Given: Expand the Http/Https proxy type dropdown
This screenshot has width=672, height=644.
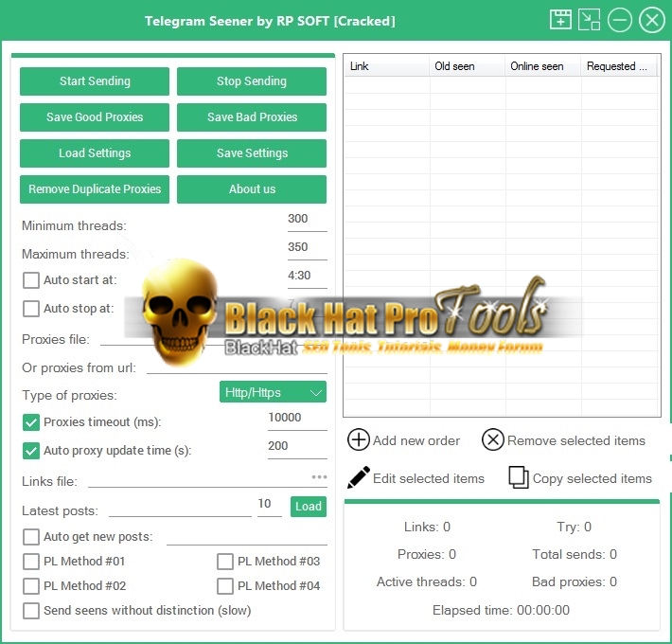Looking at the screenshot, I should point(273,392).
